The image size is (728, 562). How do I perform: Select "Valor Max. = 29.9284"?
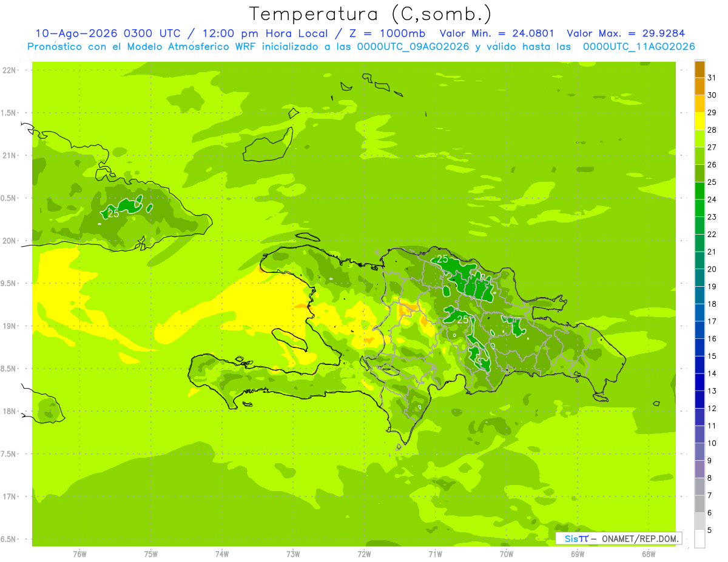625,33
